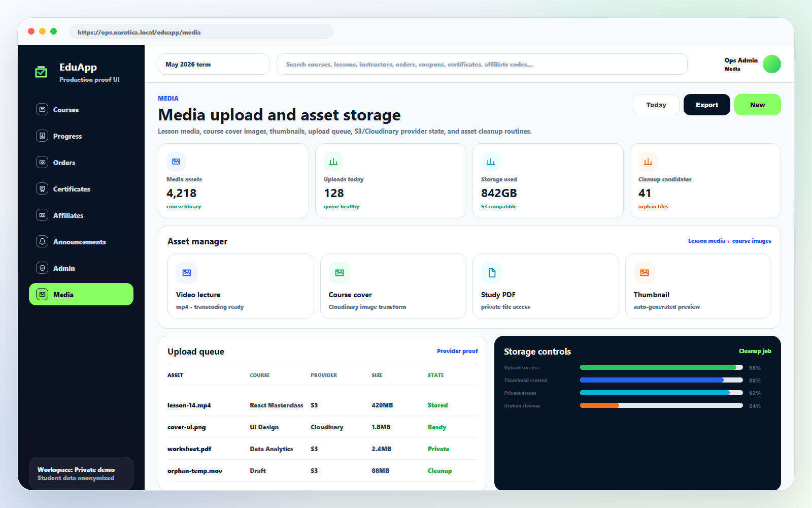Click the EduApp logo icon
Screen dimensions: 812x508
tap(41, 72)
